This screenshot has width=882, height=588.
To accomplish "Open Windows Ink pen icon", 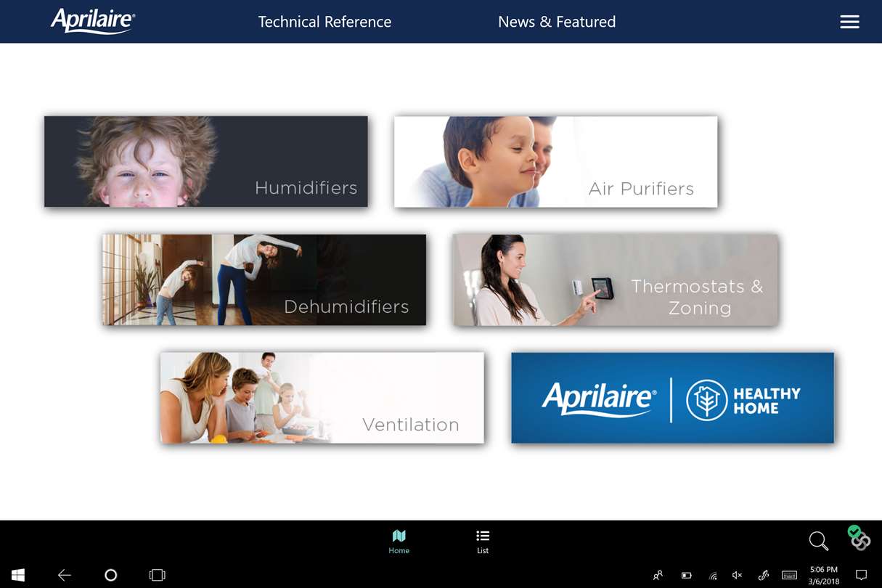I will [763, 575].
